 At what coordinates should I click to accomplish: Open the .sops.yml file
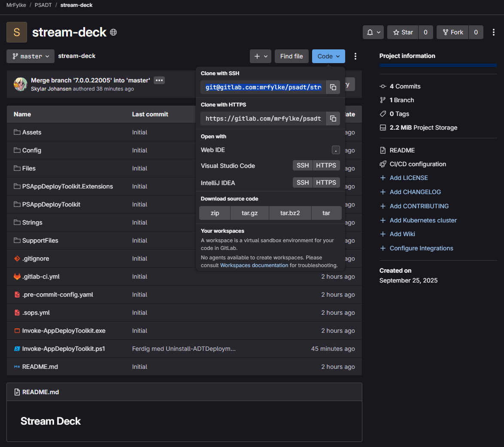tap(36, 312)
